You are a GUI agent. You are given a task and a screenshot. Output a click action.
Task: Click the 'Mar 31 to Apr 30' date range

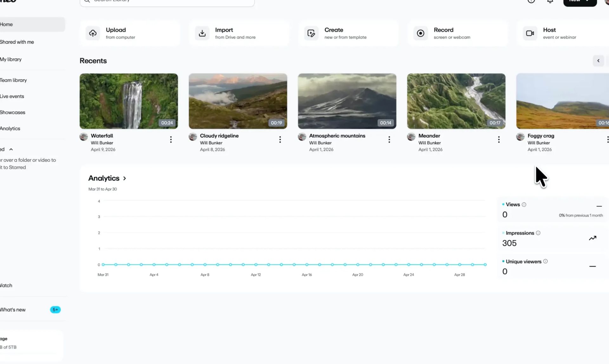click(x=102, y=189)
